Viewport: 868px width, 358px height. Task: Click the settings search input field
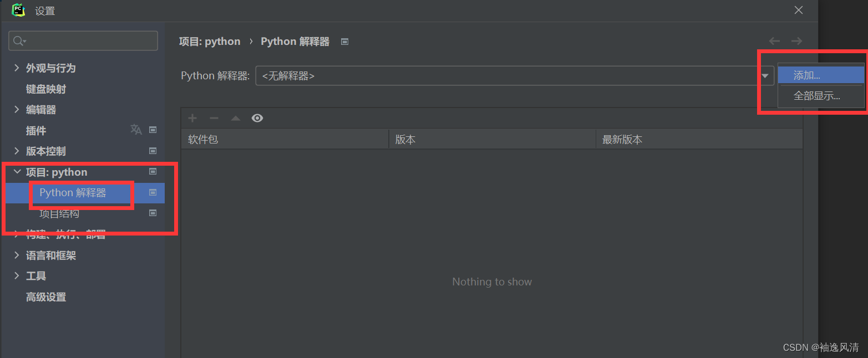coord(83,41)
